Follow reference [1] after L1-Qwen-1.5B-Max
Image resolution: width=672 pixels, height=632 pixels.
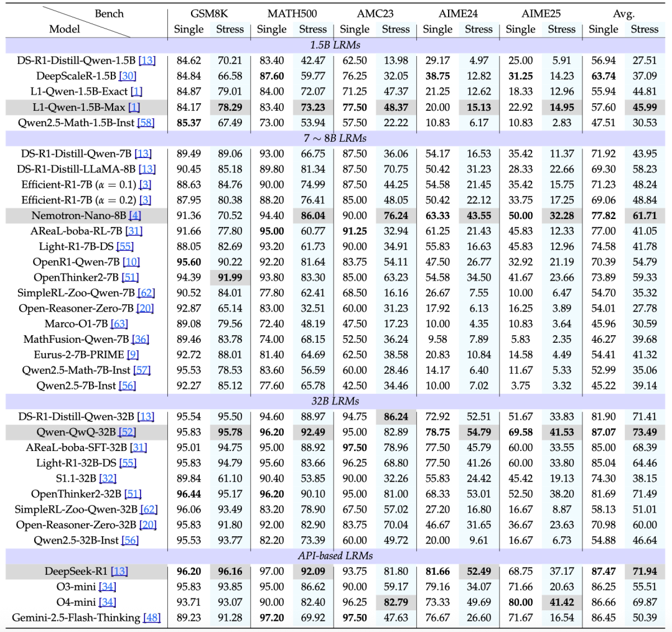tap(134, 107)
